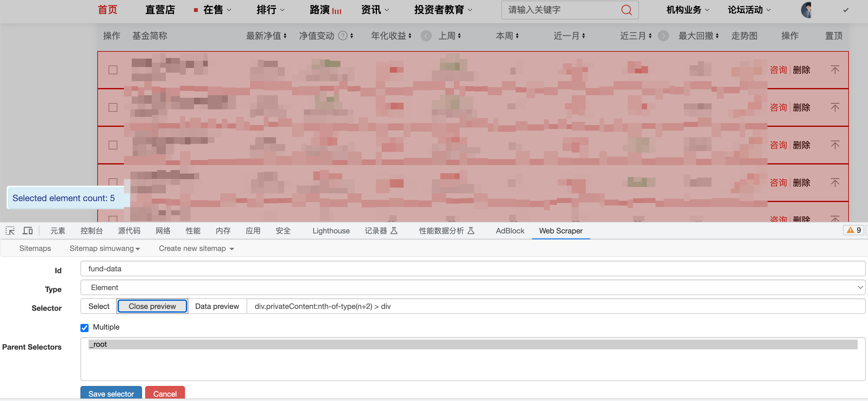Viewport: 868px width, 401px height.
Task: Click the bar-chart icon next to 路演
Action: [337, 10]
